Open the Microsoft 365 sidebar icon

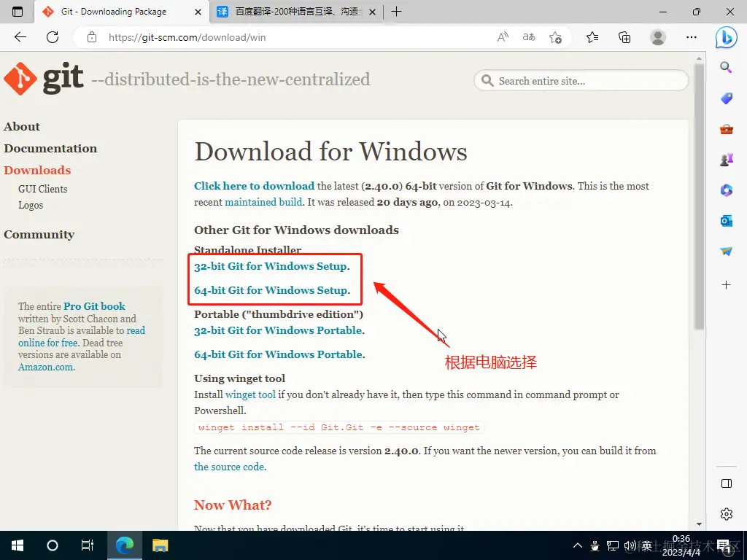[726, 190]
